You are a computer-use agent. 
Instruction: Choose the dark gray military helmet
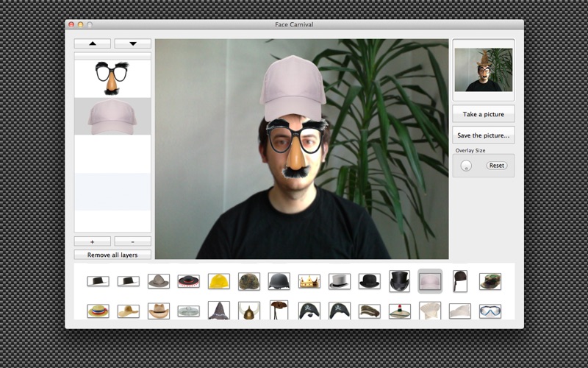[x=279, y=281]
